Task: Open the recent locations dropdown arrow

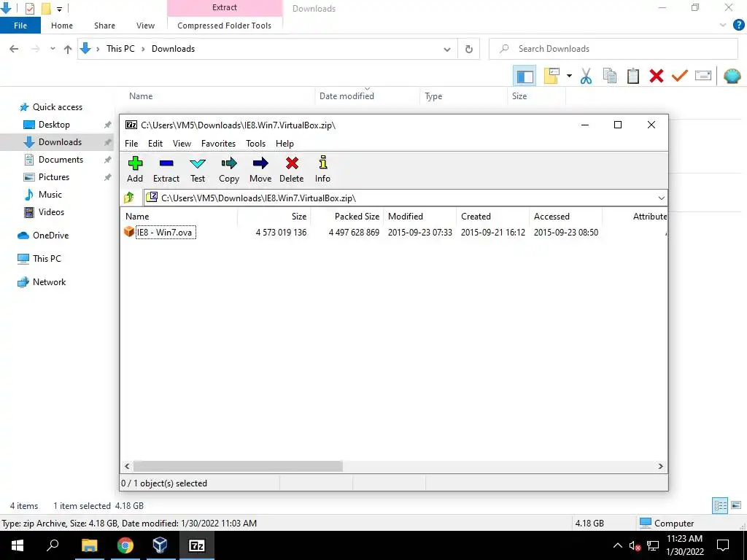Action: (53, 49)
